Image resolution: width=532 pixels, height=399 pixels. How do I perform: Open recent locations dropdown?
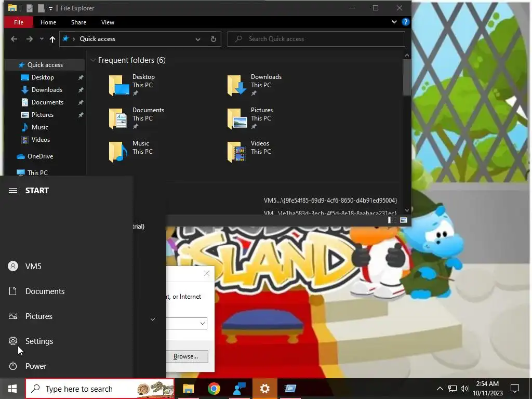(x=42, y=39)
